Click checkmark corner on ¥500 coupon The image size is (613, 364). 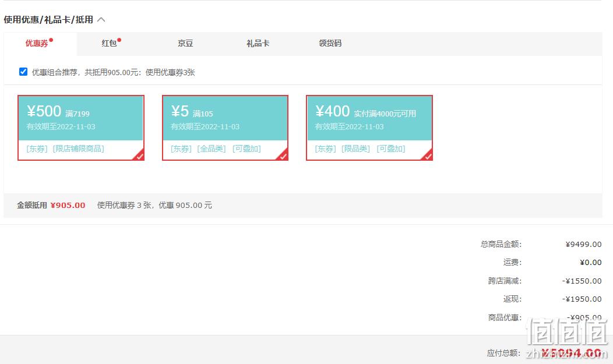(x=139, y=156)
